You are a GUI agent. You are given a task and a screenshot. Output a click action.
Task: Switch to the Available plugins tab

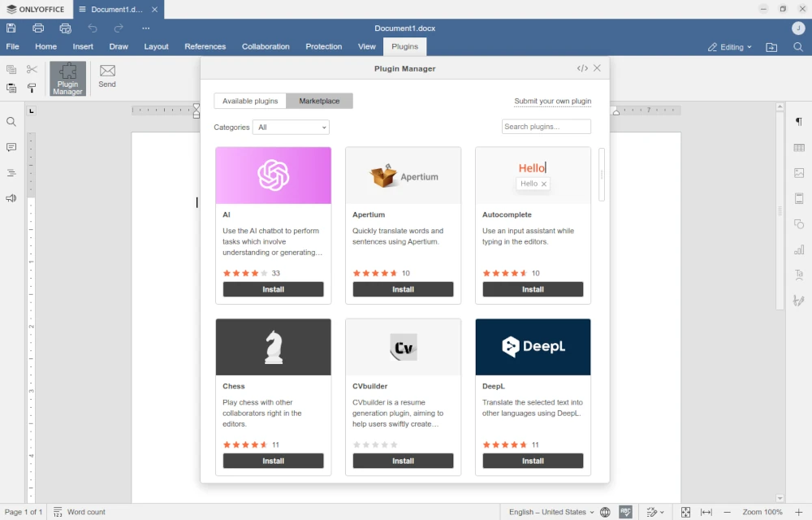tap(249, 100)
